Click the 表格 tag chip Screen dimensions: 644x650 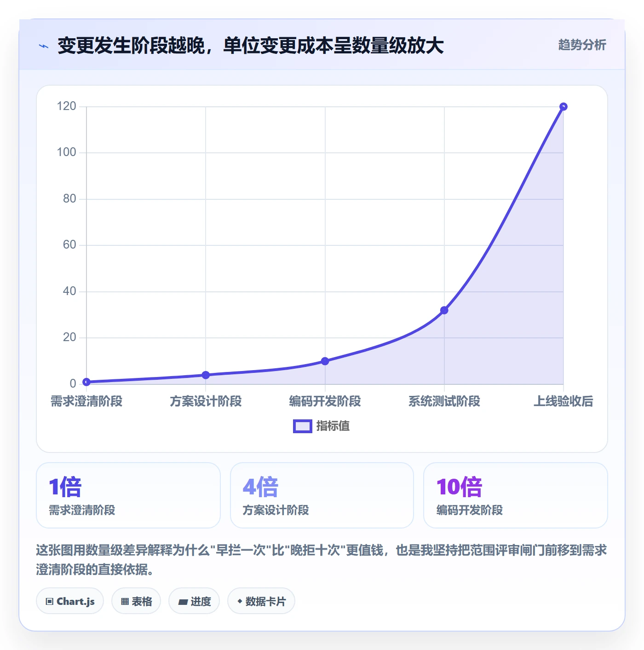(136, 601)
